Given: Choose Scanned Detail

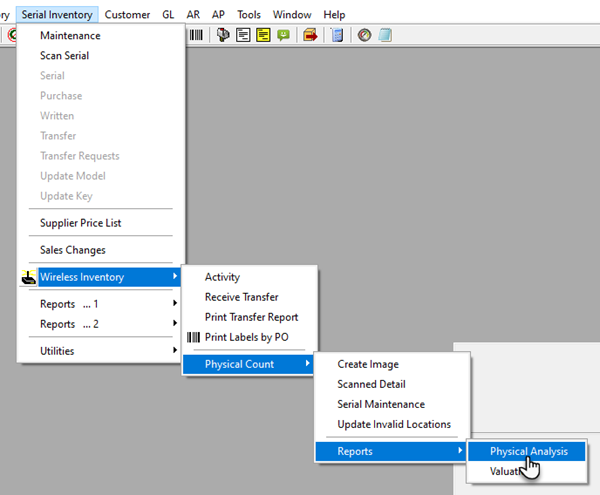Looking at the screenshot, I should (x=392, y=384).
